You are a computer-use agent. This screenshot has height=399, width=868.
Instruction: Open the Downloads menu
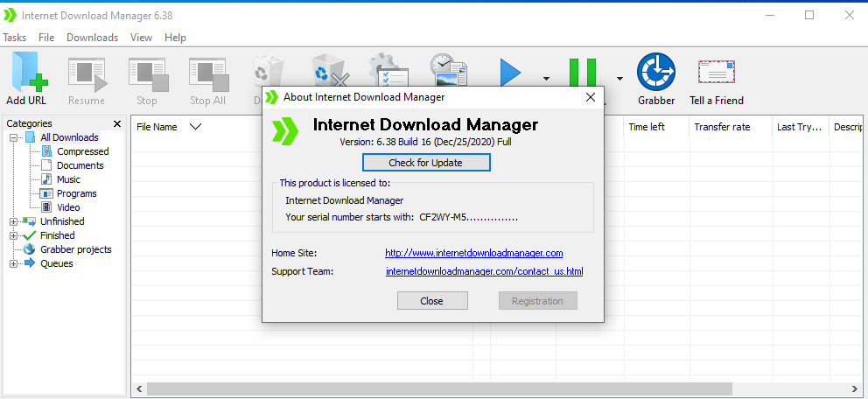(x=93, y=38)
